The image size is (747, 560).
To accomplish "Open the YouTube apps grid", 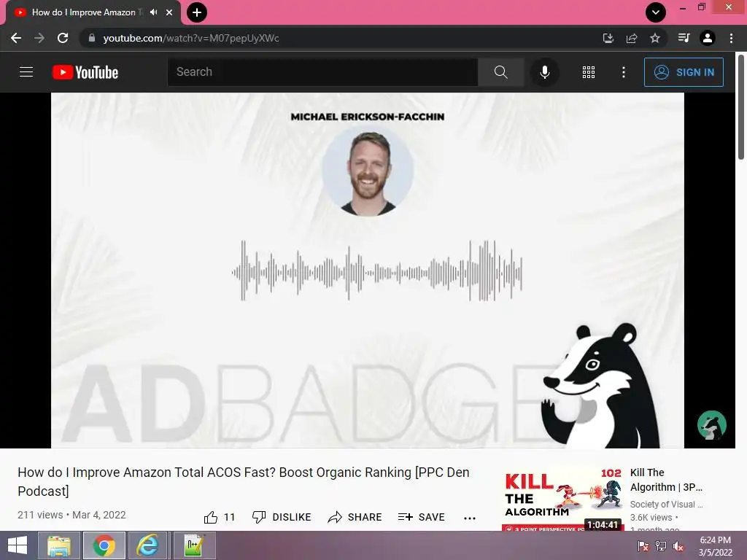I will [x=589, y=72].
